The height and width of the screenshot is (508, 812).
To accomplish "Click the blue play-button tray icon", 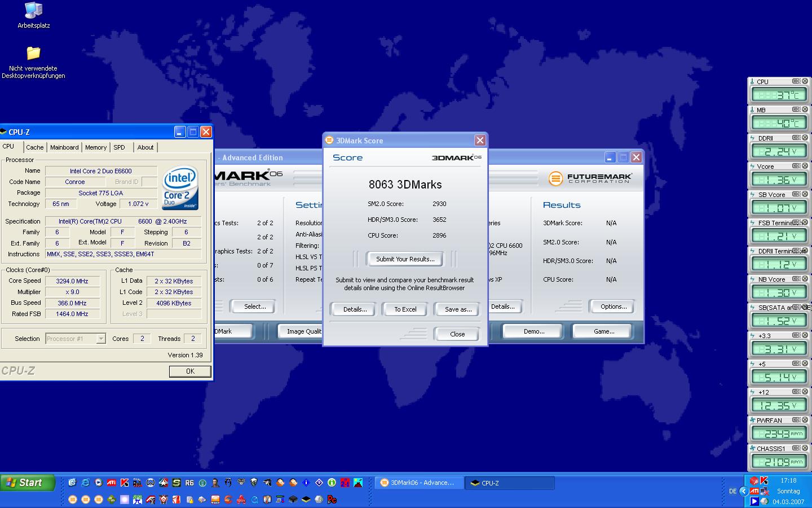I will [x=754, y=501].
